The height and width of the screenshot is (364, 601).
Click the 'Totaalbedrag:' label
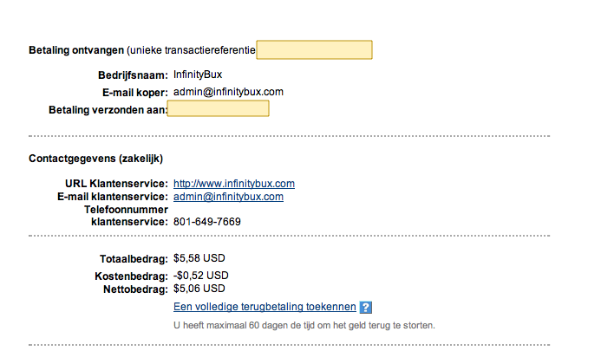coord(134,259)
